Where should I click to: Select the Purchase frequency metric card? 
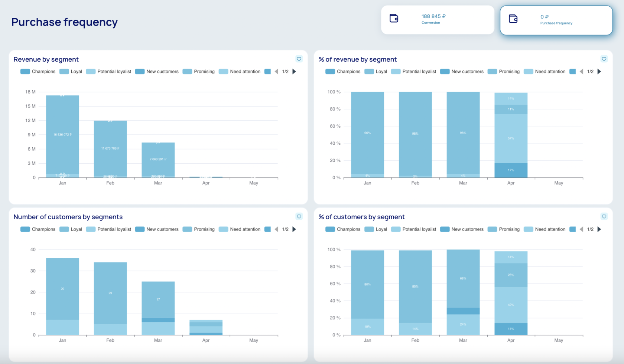pyautogui.click(x=556, y=20)
